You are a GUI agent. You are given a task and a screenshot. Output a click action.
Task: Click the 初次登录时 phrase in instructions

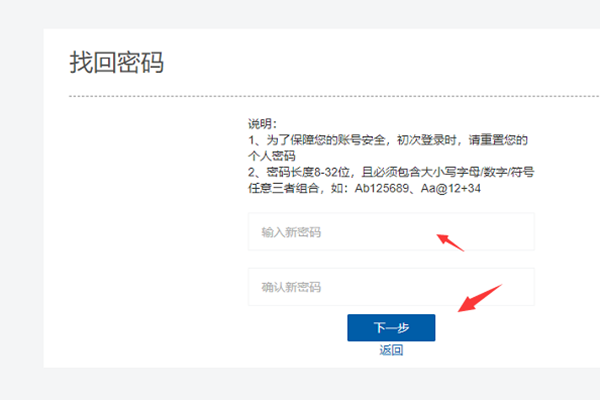point(434,140)
